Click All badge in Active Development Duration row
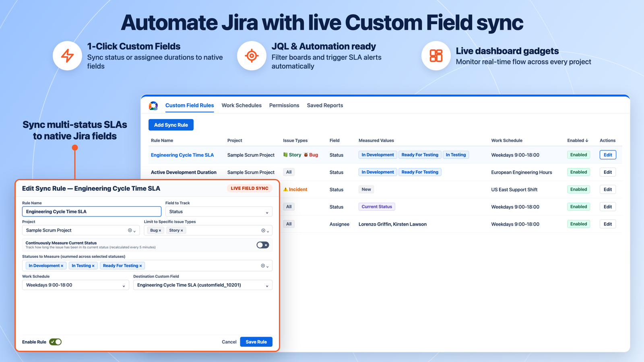This screenshot has height=362, width=644. [x=289, y=172]
